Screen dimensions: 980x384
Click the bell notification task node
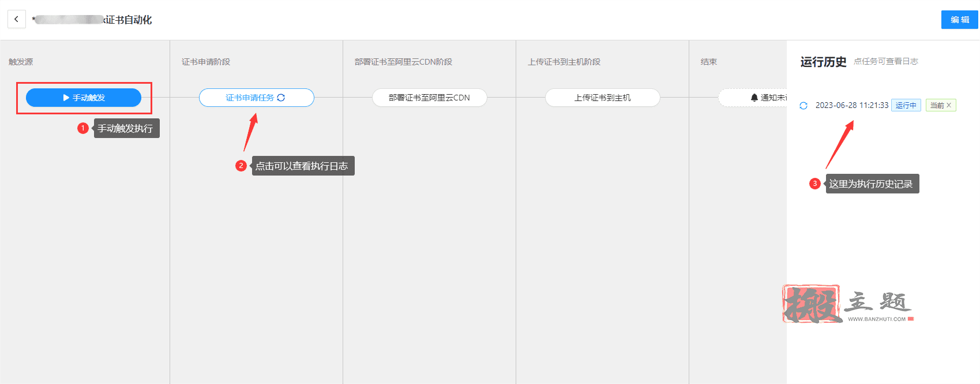pyautogui.click(x=753, y=98)
